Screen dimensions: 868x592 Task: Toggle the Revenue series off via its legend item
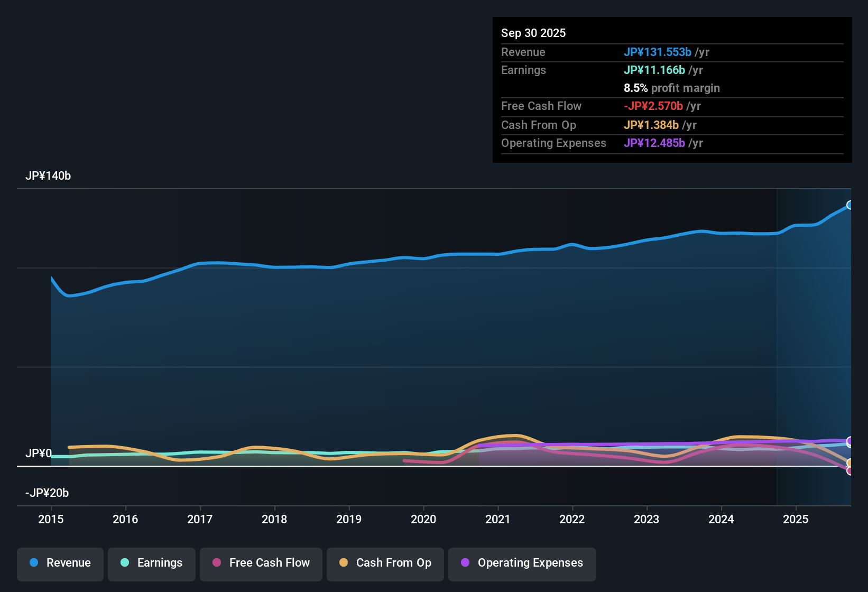pos(60,563)
